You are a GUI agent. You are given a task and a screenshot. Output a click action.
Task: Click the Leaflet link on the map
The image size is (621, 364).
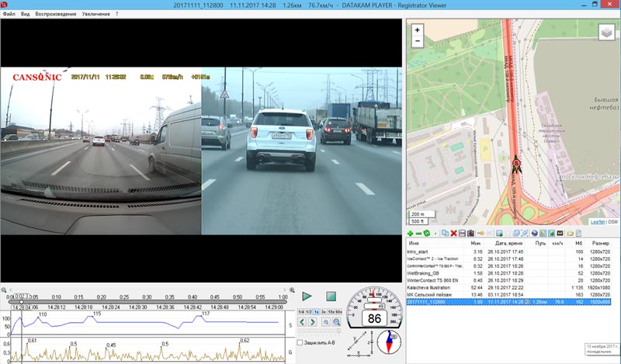(597, 221)
